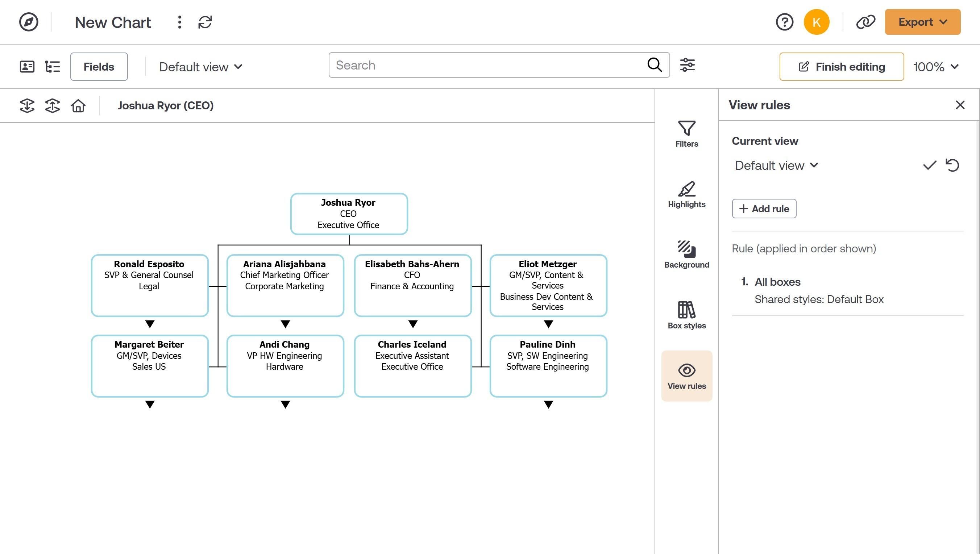The width and height of the screenshot is (980, 554).
Task: Open the compass navigation icon
Action: click(29, 22)
